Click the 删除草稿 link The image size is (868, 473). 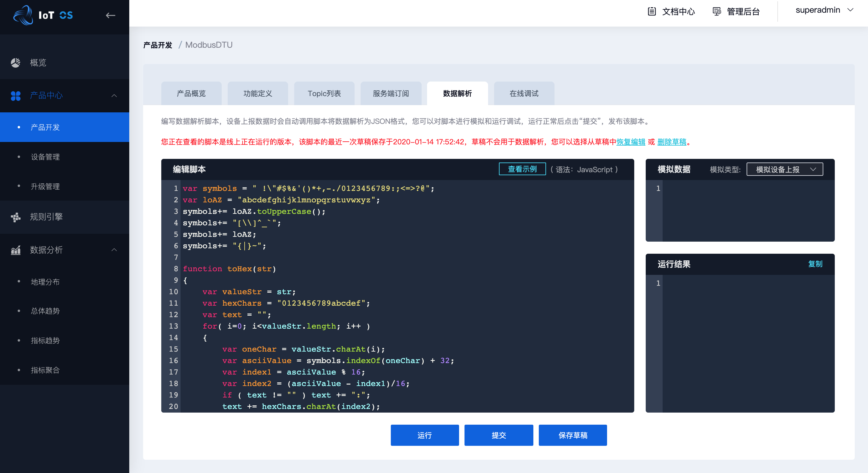(x=672, y=142)
